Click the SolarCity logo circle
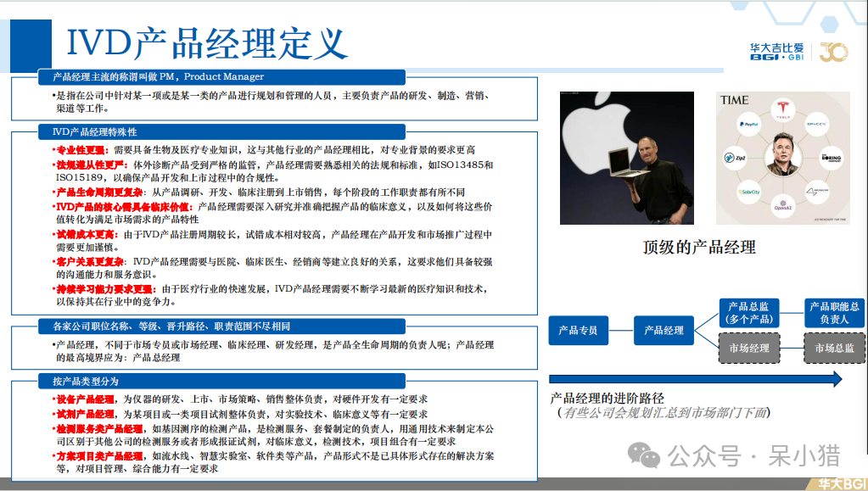The width and height of the screenshot is (868, 491). tap(748, 192)
